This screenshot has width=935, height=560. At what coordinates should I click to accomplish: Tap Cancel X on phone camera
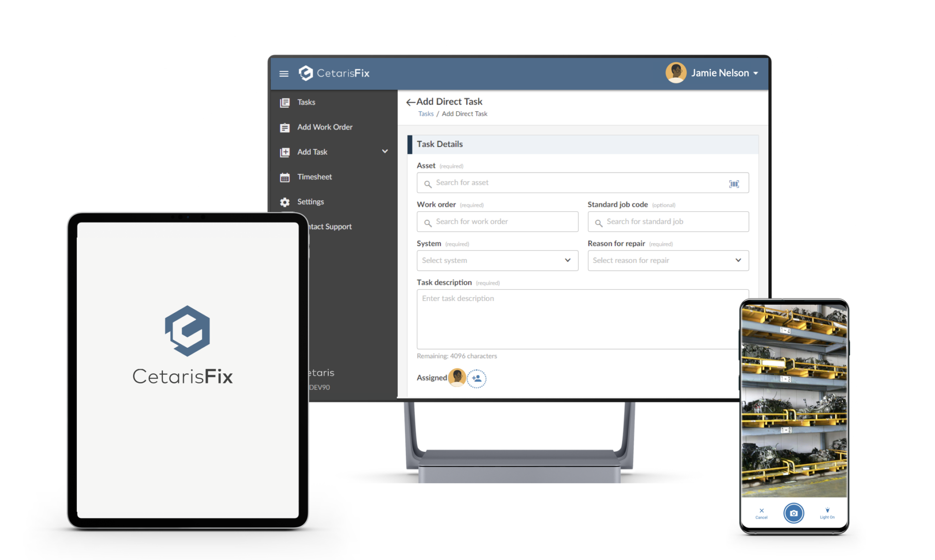click(x=761, y=513)
